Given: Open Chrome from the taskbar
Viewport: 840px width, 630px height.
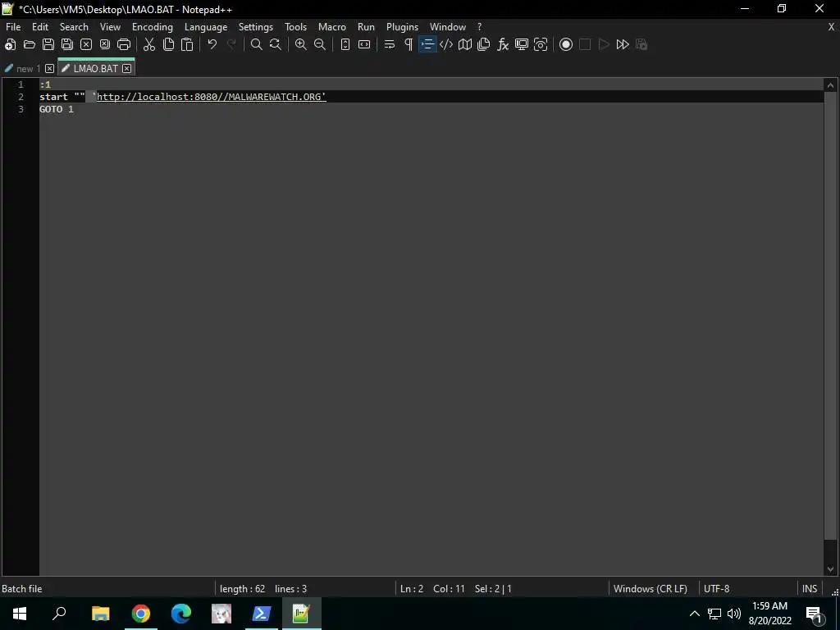Looking at the screenshot, I should click(x=141, y=614).
